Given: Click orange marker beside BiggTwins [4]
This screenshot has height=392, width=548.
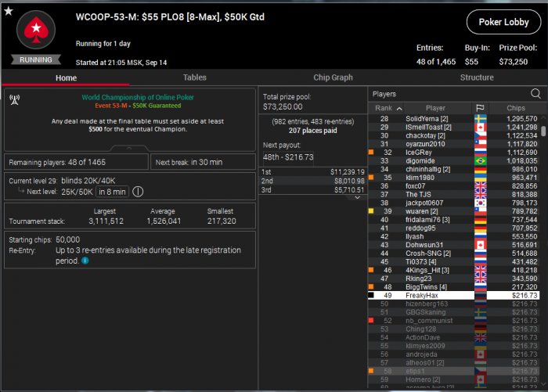Looking at the screenshot, I should pos(371,286).
